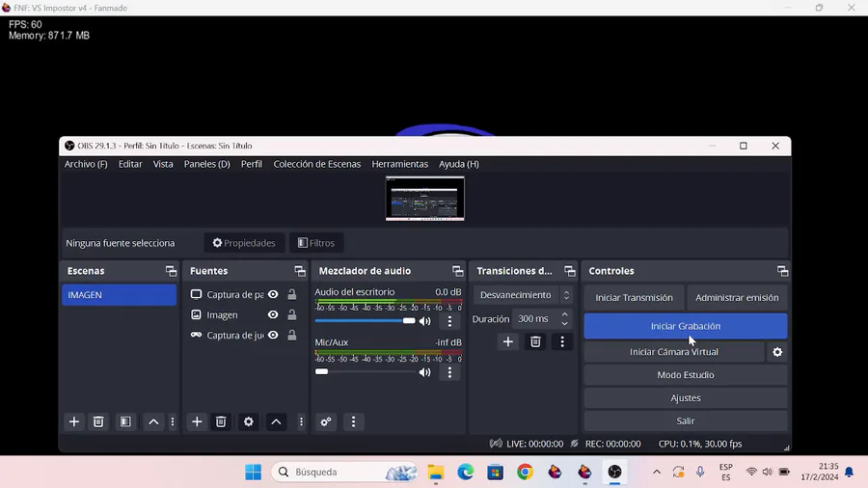Open advanced audio properties gears icon

click(x=326, y=421)
